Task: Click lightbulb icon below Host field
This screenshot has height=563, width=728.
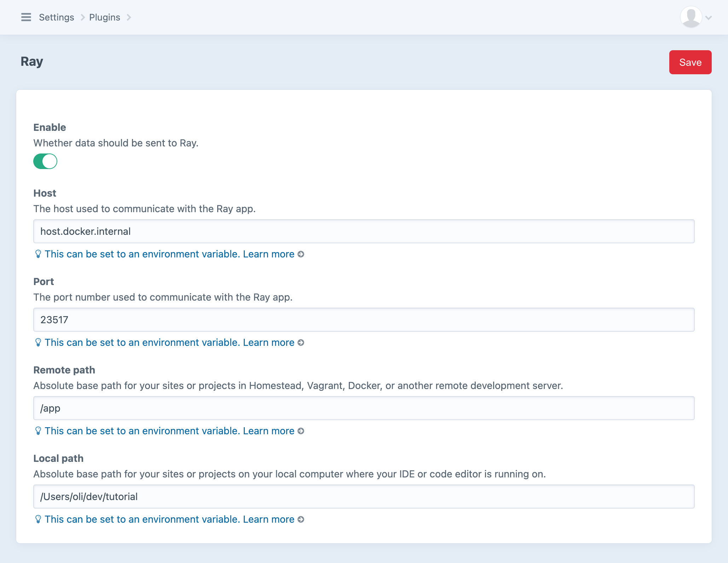Action: 38,254
